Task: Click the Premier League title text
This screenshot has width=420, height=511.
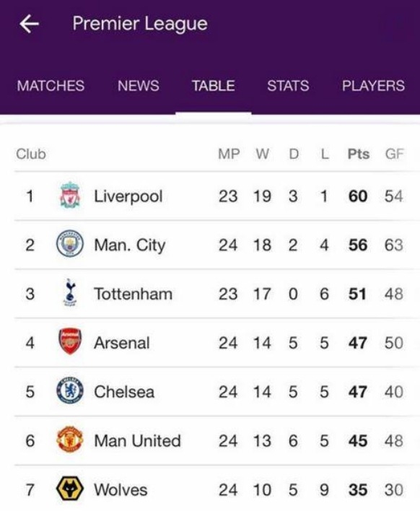Action: point(140,24)
